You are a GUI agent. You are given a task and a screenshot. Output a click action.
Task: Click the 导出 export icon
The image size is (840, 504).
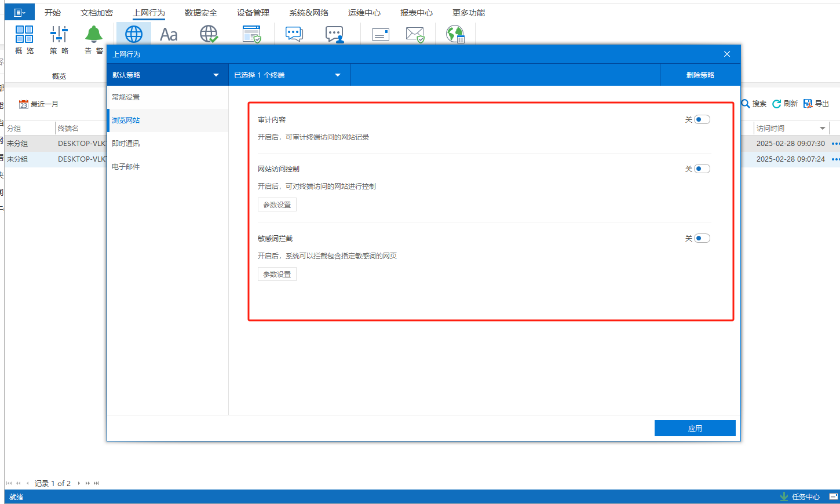tap(808, 104)
